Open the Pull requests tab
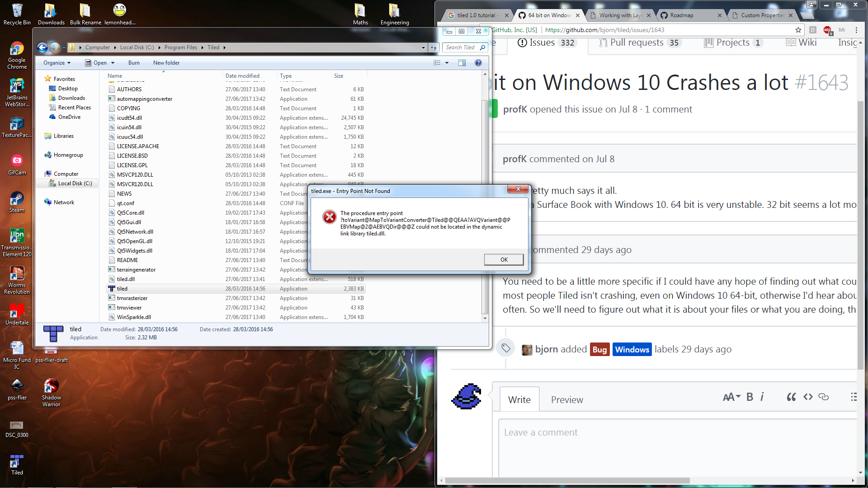The height and width of the screenshot is (488, 868). 639,42
